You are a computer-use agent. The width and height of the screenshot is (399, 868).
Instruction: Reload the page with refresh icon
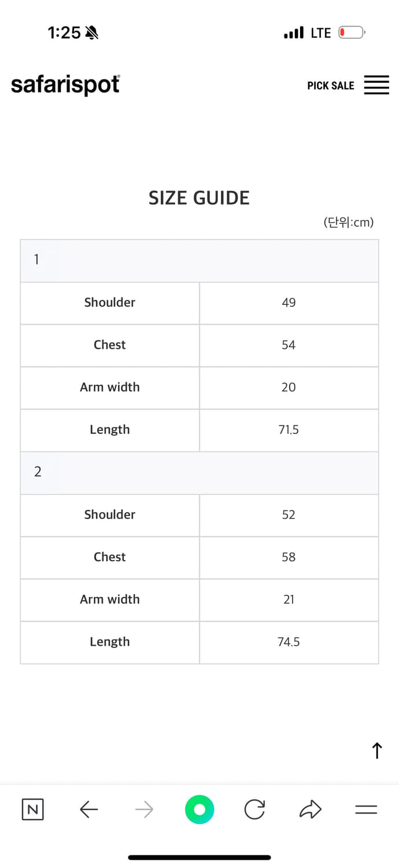(254, 809)
